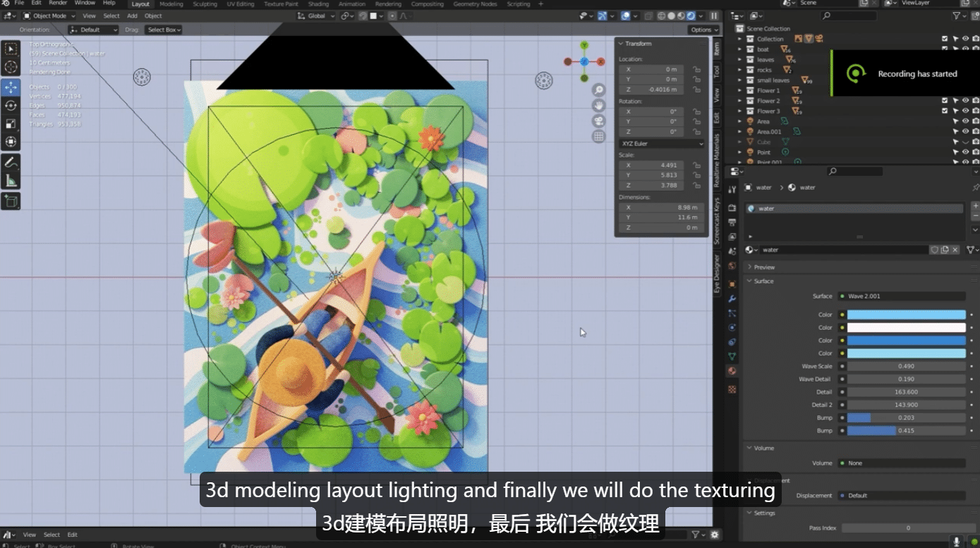Select the Measure tool
Screen dimensions: 980x548
tap(11, 181)
